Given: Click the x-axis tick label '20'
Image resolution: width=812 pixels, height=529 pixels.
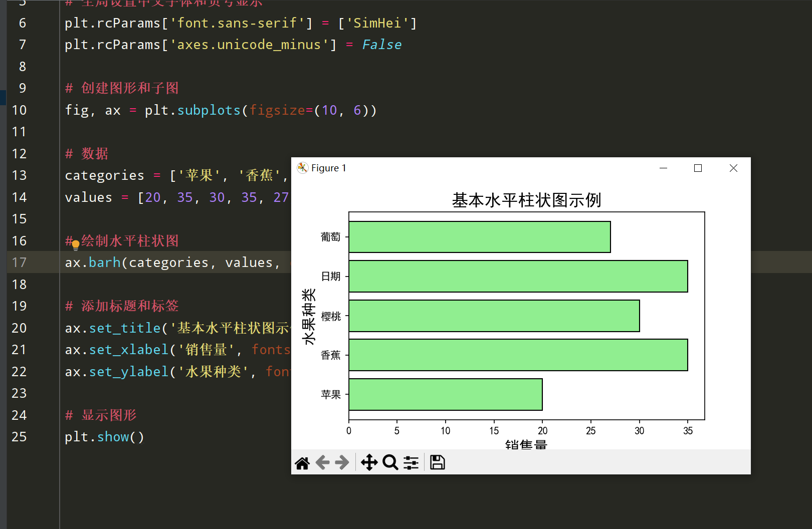Looking at the screenshot, I should [x=542, y=431].
